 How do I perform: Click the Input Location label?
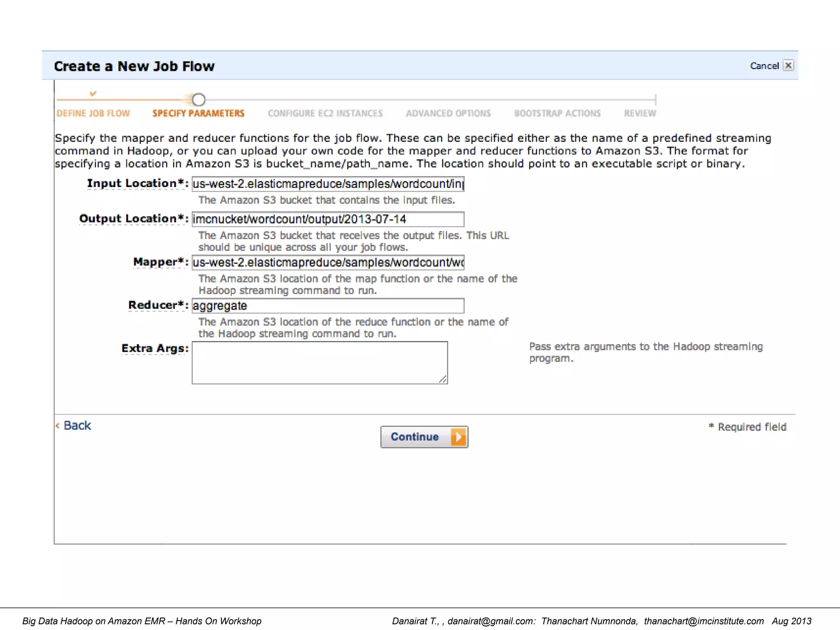pos(137,183)
